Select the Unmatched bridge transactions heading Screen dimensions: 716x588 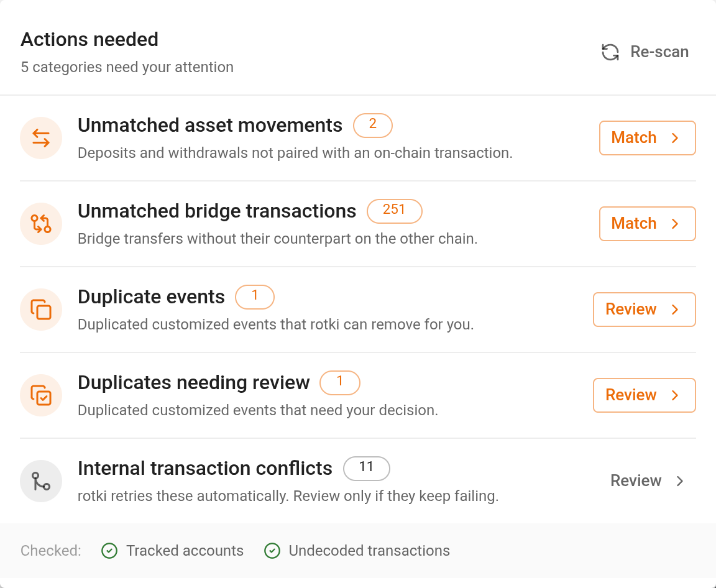tap(217, 211)
